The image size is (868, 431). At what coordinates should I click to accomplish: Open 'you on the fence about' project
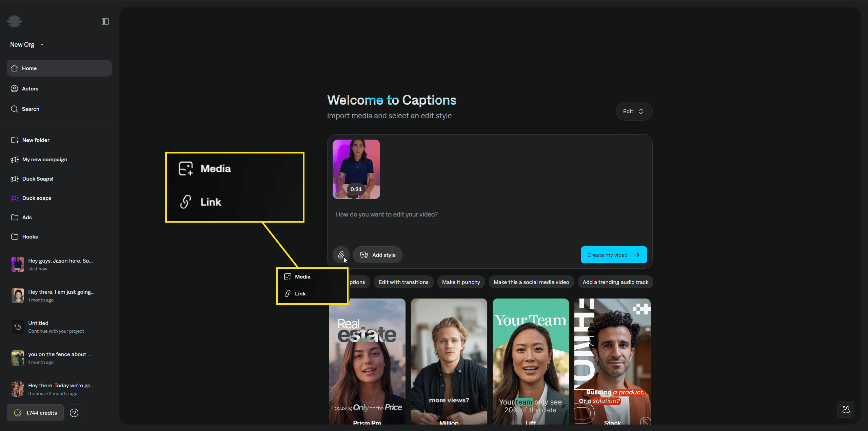[x=59, y=358]
